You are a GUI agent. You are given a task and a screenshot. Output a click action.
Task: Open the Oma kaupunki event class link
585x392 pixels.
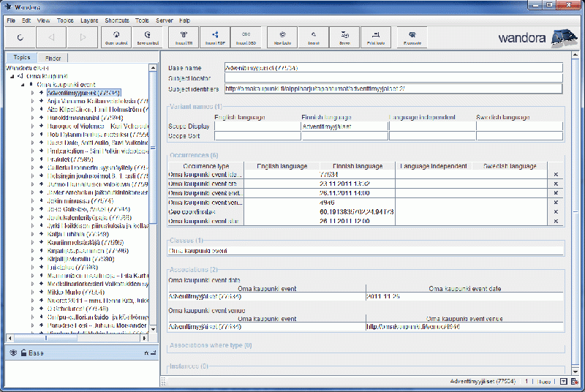(200, 251)
